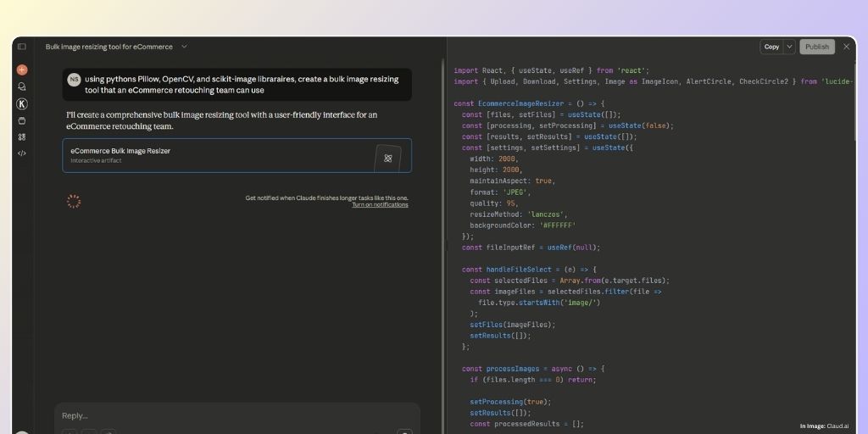Screen dimensions: 868x434
Task: Open the code brackets icon in the sidebar
Action: [22, 153]
